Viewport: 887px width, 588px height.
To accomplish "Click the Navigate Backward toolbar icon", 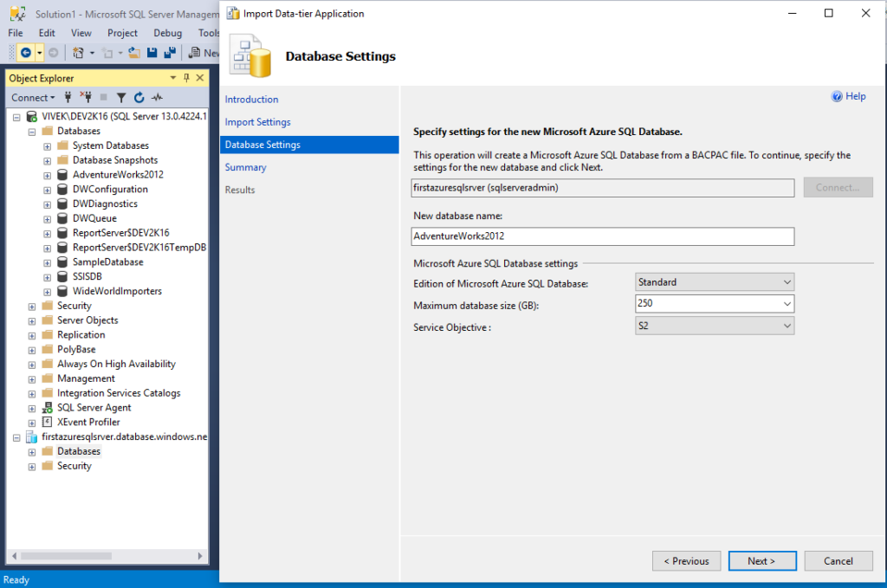I will click(24, 53).
